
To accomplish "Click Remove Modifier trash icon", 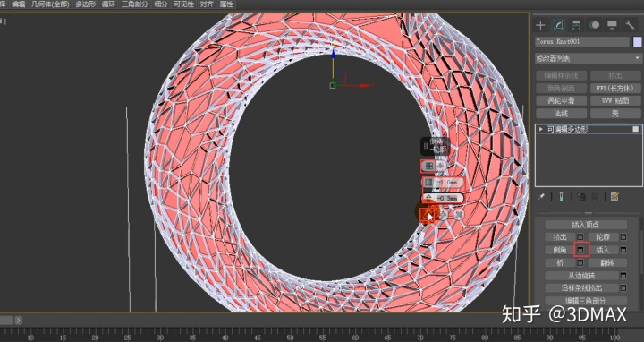I will (x=595, y=197).
